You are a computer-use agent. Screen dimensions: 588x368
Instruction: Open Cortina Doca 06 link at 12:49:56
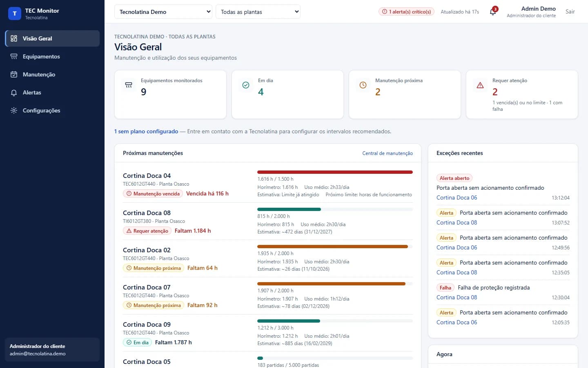pyautogui.click(x=457, y=248)
